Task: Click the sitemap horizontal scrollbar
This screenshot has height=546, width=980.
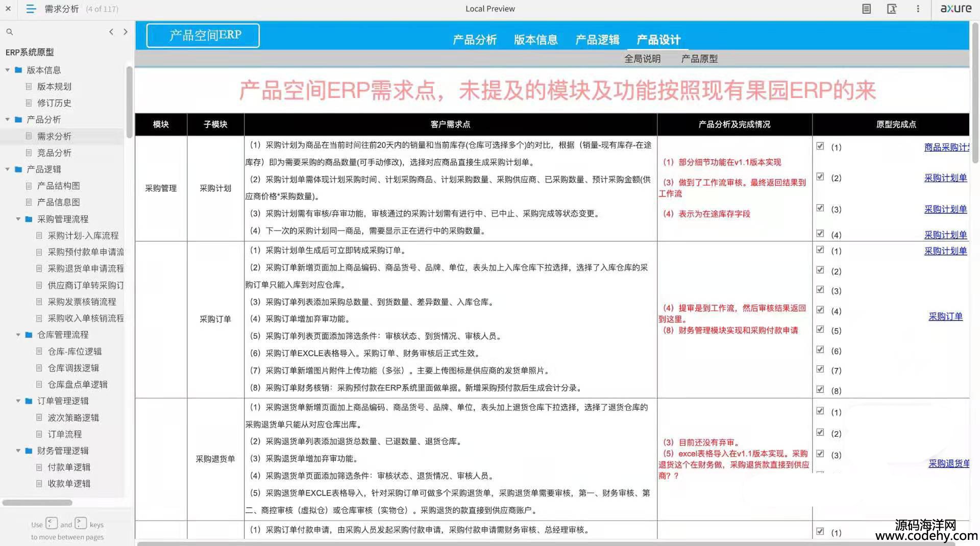Action: point(37,503)
